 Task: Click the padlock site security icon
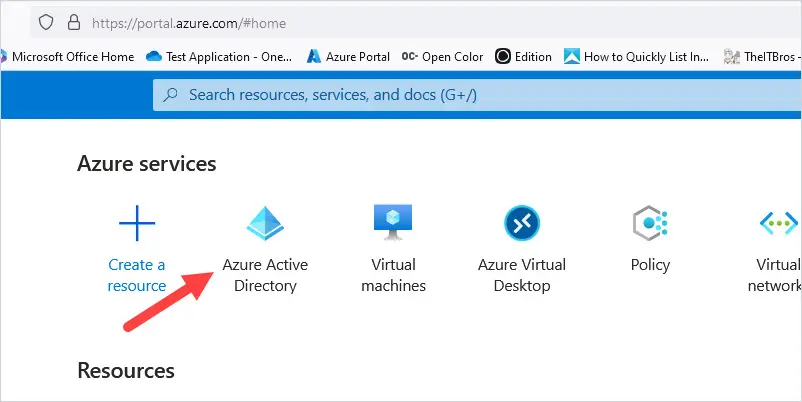click(74, 23)
